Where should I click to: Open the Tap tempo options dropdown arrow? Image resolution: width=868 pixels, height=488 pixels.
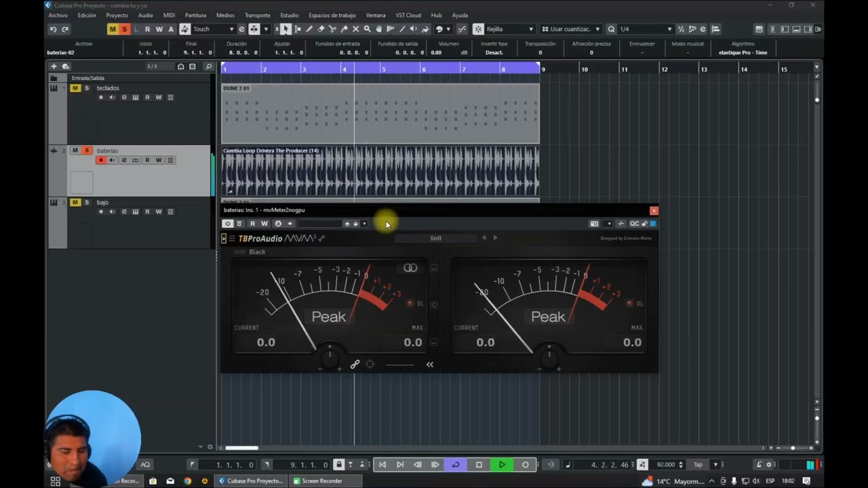pyautogui.click(x=715, y=465)
